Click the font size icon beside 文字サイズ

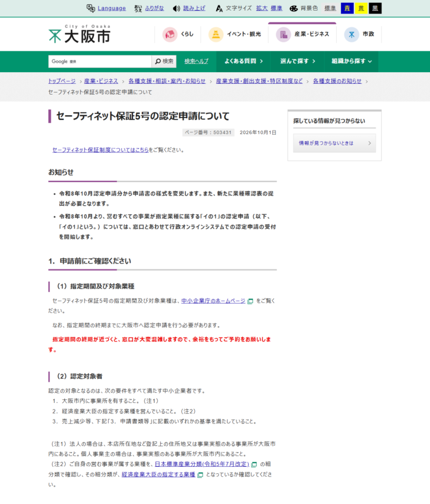click(219, 8)
